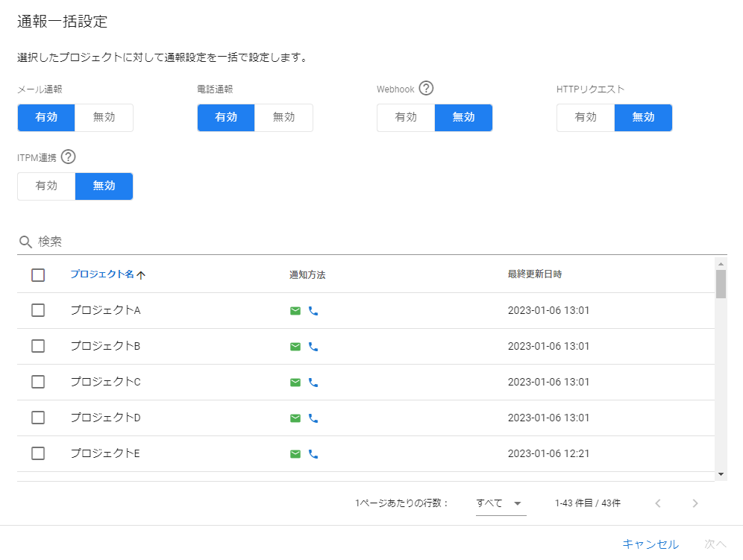Check the checkbox for プロジェクトD
This screenshot has height=560, width=743.
tap(38, 418)
